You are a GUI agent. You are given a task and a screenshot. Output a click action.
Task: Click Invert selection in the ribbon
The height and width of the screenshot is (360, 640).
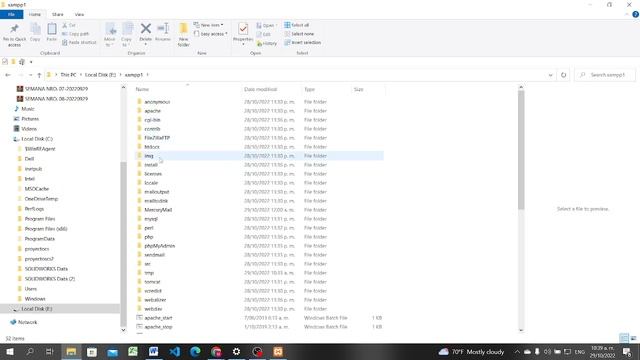pos(302,42)
